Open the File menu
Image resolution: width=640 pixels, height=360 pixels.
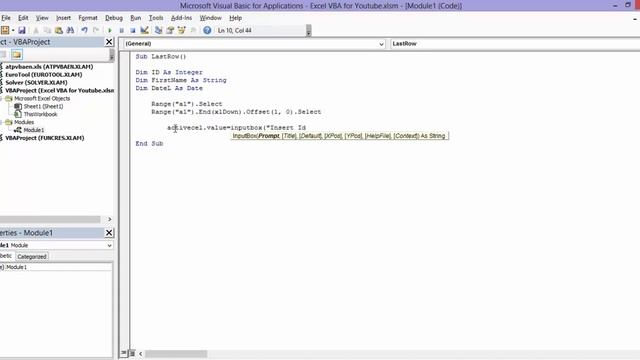[6, 18]
